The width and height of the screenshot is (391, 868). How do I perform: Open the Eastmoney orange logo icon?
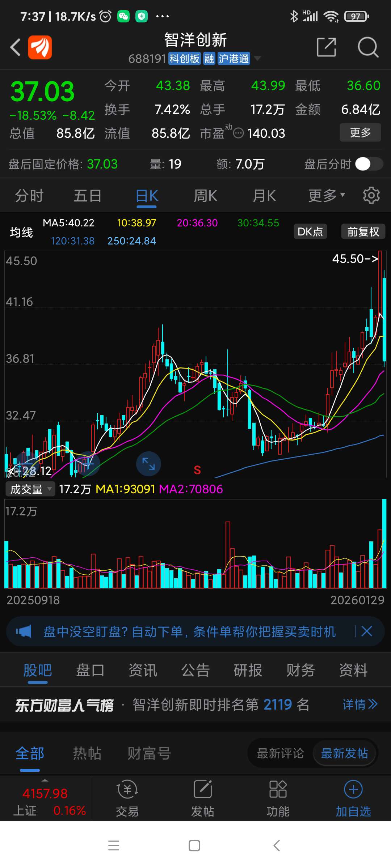coord(40,47)
